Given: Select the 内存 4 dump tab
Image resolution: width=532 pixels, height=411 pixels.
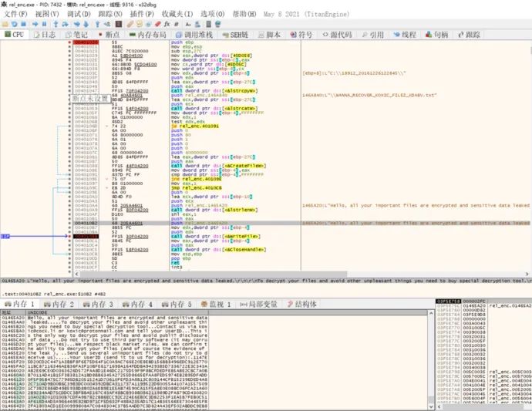Looking at the screenshot, I should coord(137,304).
